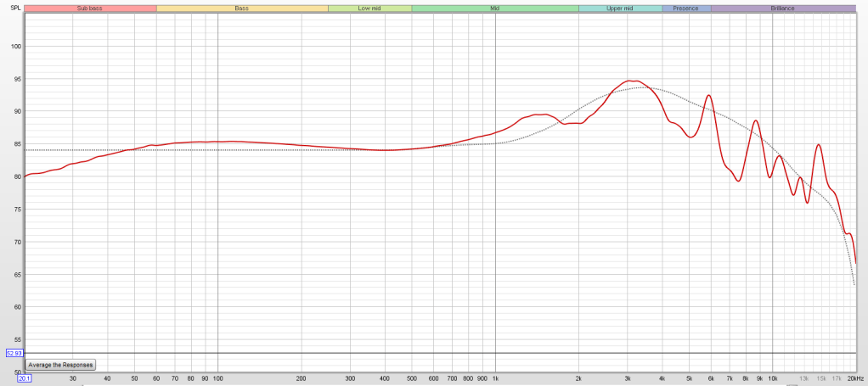Select the yellow Bass band label

(242, 8)
